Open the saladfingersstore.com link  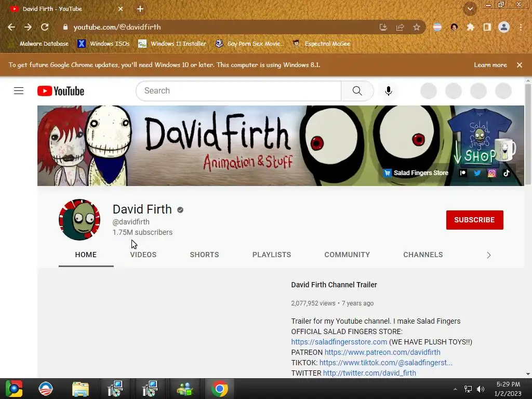[339, 342]
